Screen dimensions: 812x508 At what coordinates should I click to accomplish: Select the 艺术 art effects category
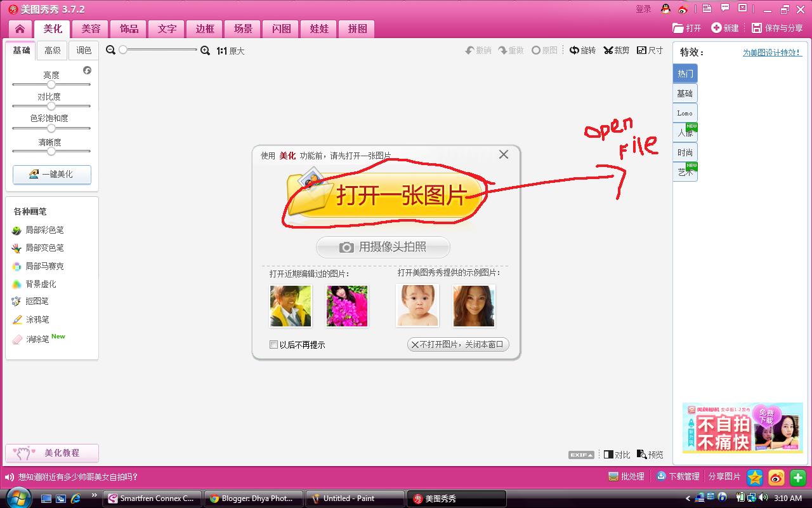(x=685, y=172)
